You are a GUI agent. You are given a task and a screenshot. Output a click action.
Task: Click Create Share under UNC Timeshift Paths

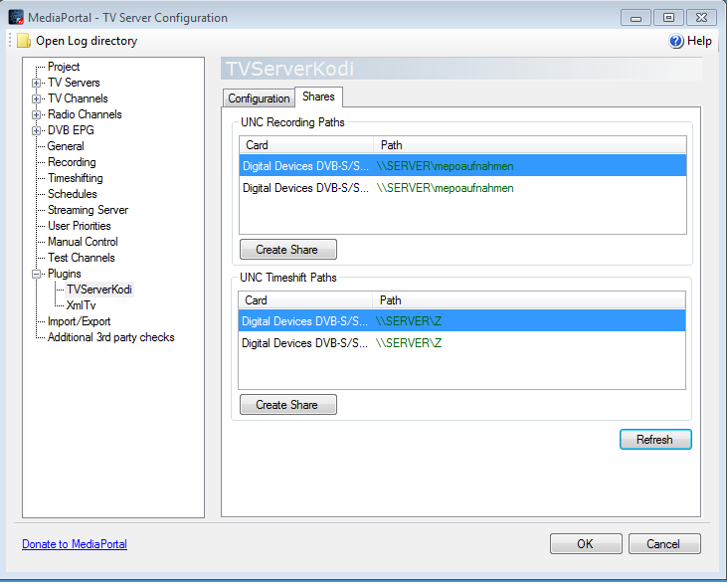287,405
